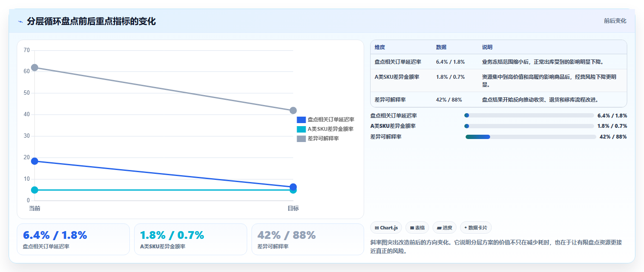
Task: Click the A类SKU差异金额率 progress bar
Action: (529, 126)
